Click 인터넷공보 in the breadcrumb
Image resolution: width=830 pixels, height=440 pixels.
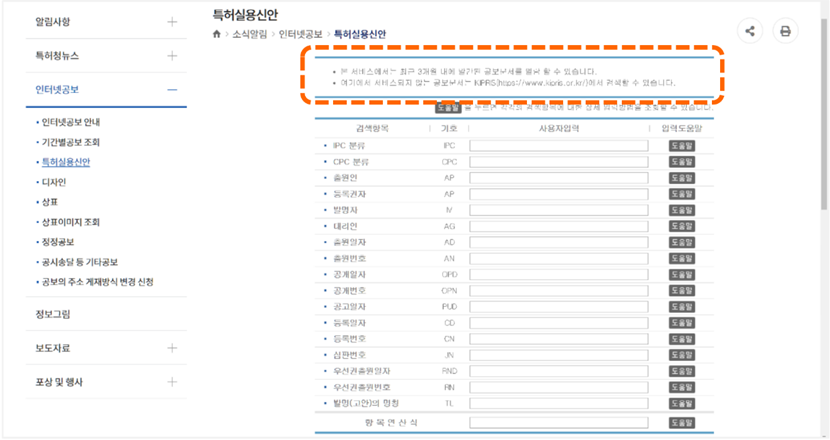[x=299, y=35]
